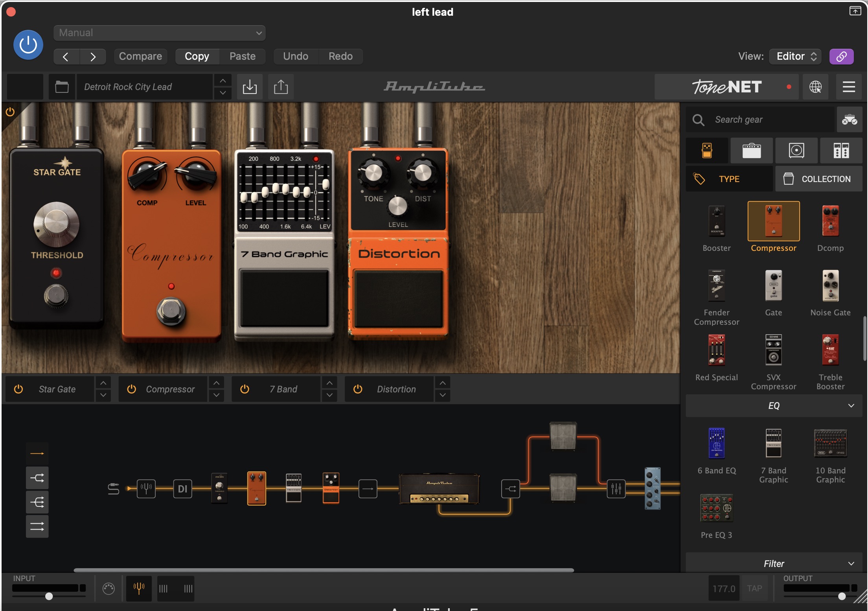Click the globe web icon
Viewport: 868px width, 611px height.
click(x=815, y=87)
